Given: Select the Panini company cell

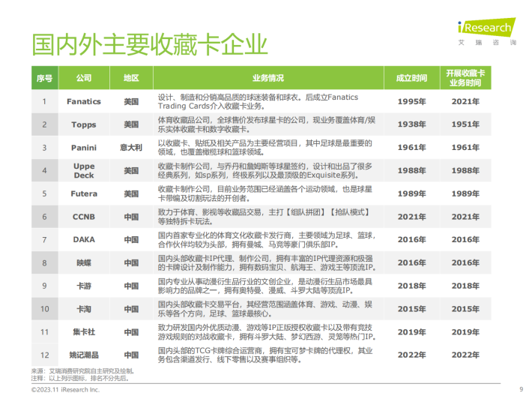Looking at the screenshot, I should [x=84, y=148].
